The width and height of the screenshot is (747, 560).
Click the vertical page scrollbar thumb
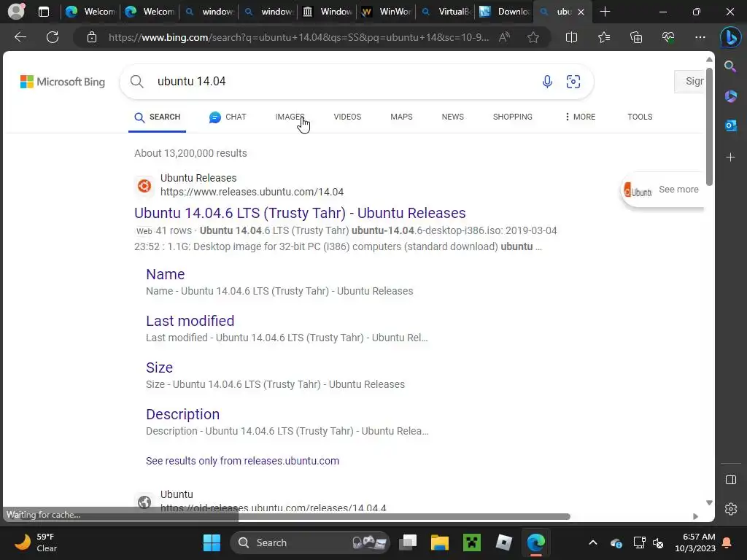coord(709,126)
